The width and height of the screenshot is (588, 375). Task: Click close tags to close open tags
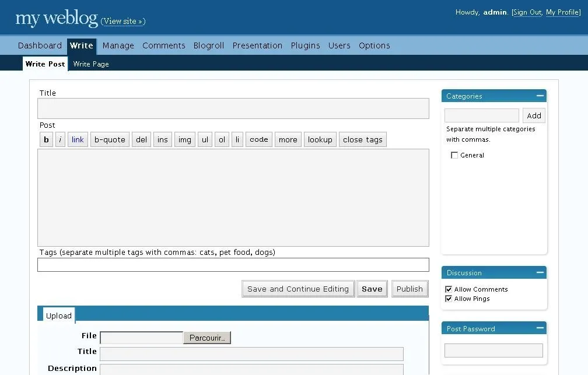pos(362,139)
